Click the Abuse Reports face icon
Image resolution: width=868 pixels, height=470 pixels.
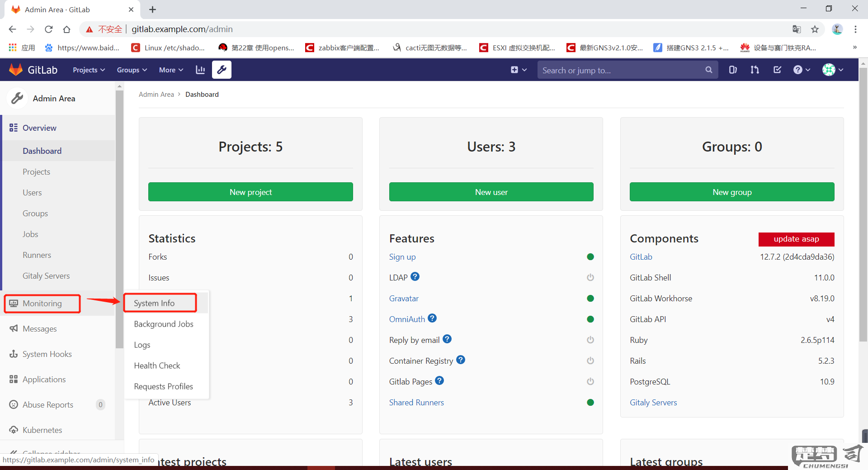(x=14, y=404)
